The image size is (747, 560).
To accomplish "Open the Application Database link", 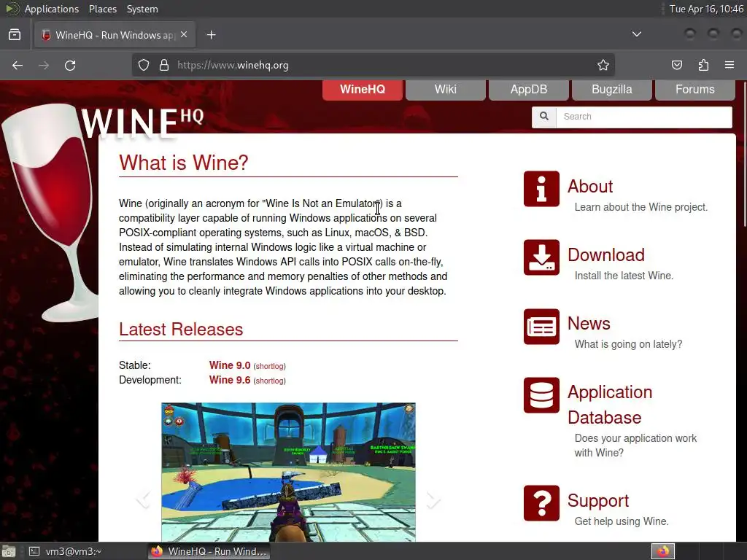I will click(610, 405).
